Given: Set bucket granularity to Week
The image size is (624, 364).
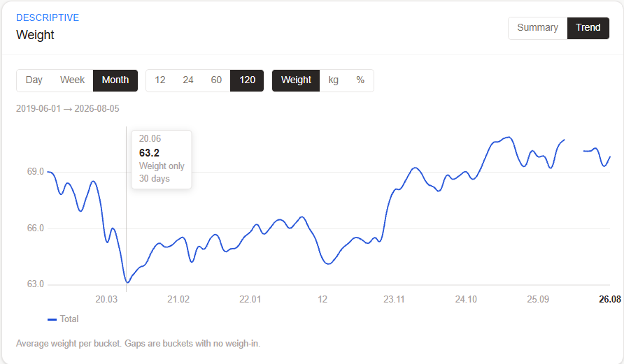Looking at the screenshot, I should (x=72, y=80).
